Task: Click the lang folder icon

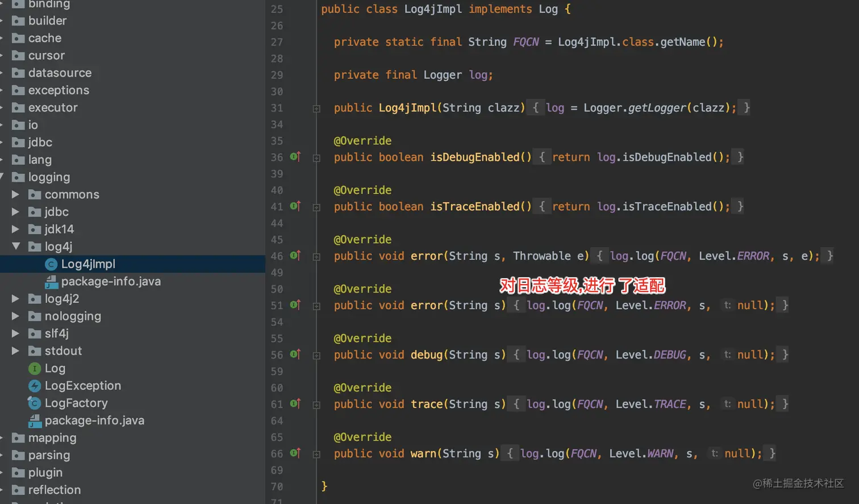Action: (18, 160)
